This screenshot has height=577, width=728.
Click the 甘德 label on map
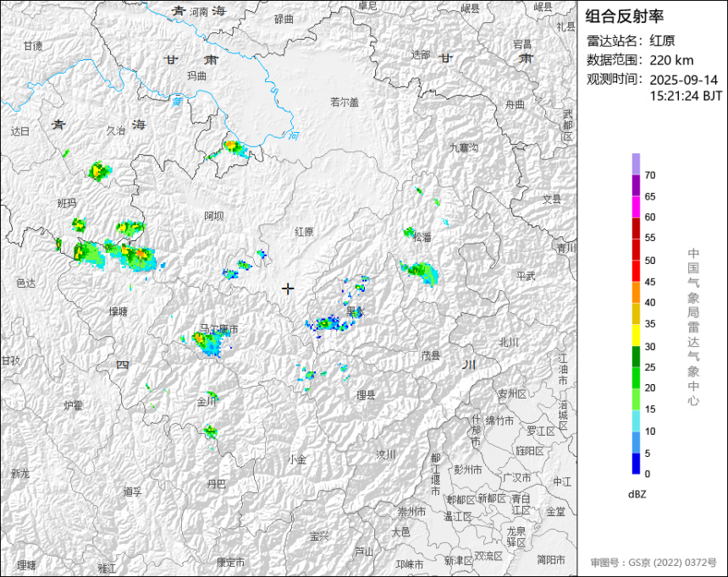click(x=33, y=46)
